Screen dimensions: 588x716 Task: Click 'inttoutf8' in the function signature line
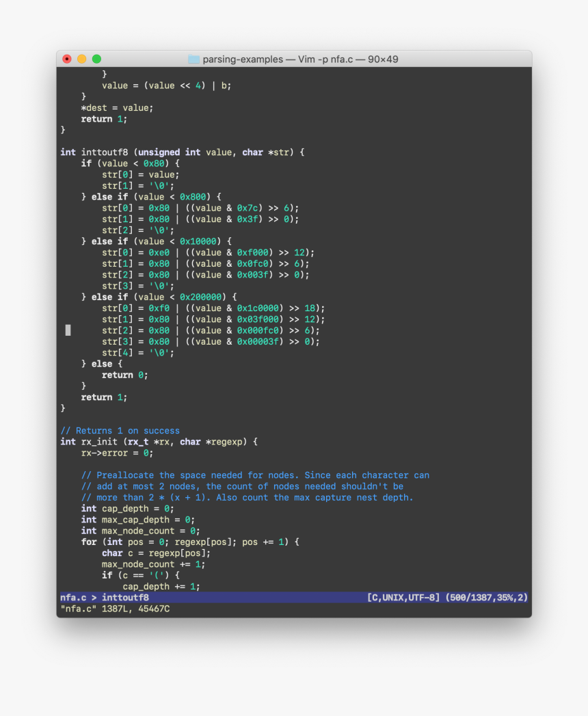(105, 152)
